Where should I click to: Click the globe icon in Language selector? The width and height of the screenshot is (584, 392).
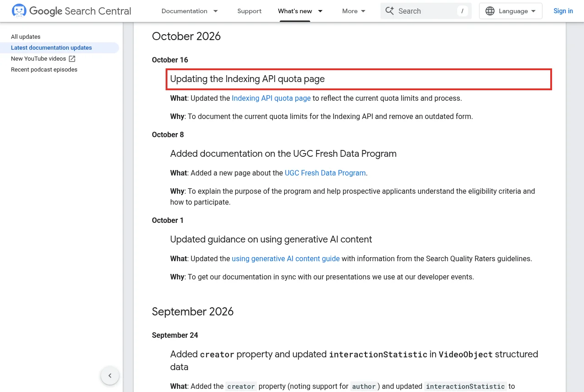click(490, 11)
